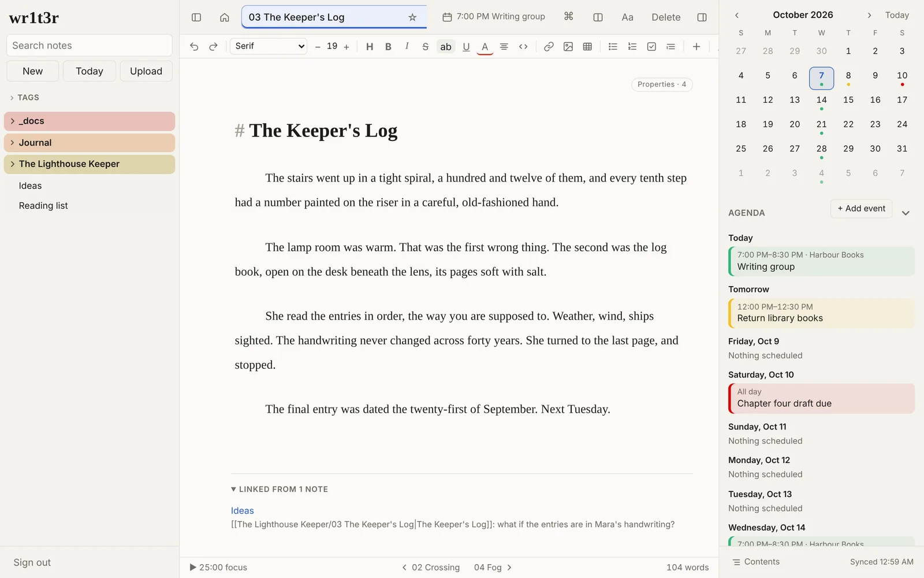Collapse the Linked From 1 Note section
This screenshot has width=924, height=578.
pos(280,489)
